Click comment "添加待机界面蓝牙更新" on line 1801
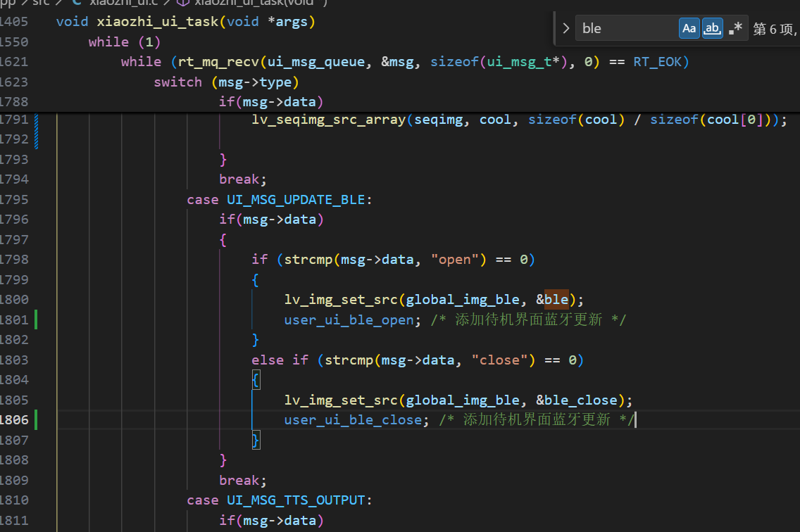Viewport: 800px width, 532px height. point(529,319)
